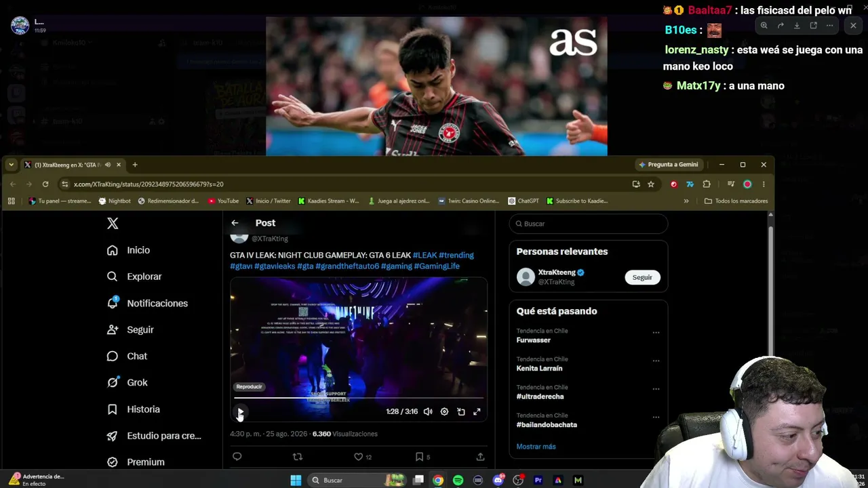Seek along the video progress bar
The width and height of the screenshot is (868, 488).
pyautogui.click(x=359, y=398)
